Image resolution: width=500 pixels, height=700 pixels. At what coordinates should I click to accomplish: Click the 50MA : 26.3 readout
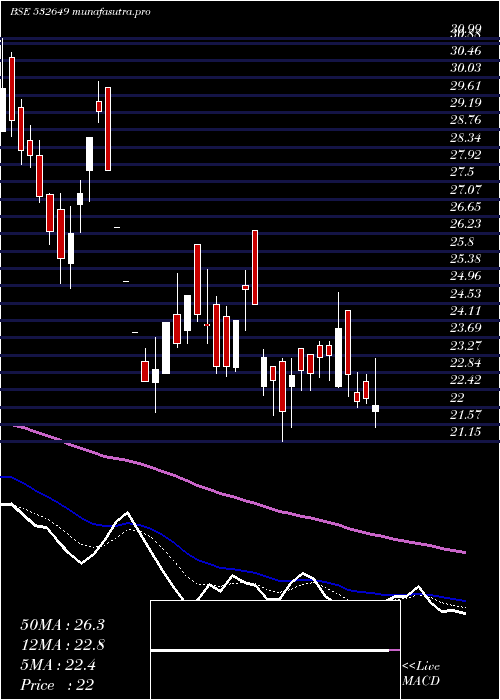(62, 625)
